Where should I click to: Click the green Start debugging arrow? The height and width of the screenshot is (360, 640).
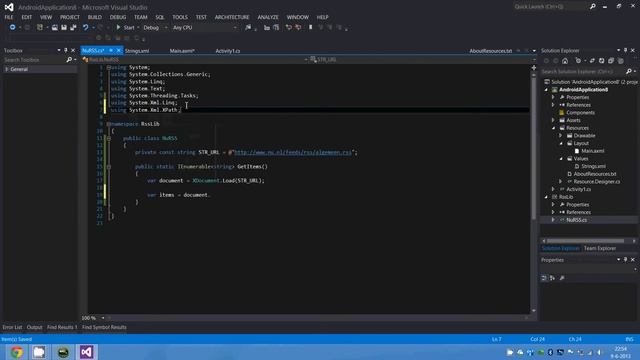coord(118,27)
